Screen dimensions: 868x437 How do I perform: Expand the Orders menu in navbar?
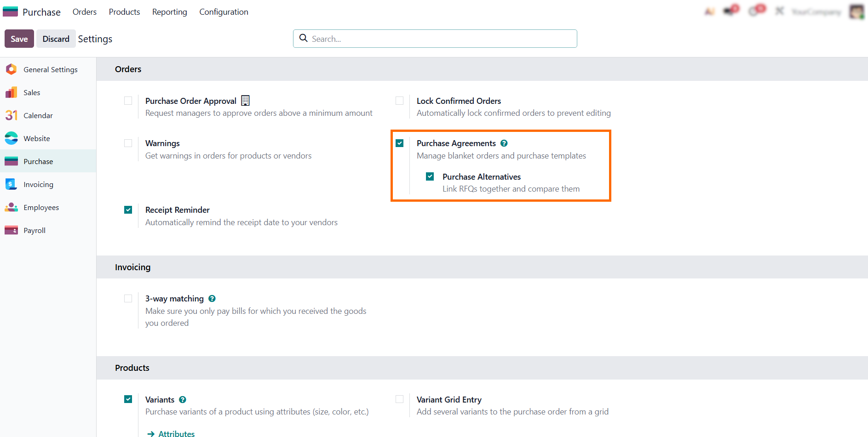[85, 12]
